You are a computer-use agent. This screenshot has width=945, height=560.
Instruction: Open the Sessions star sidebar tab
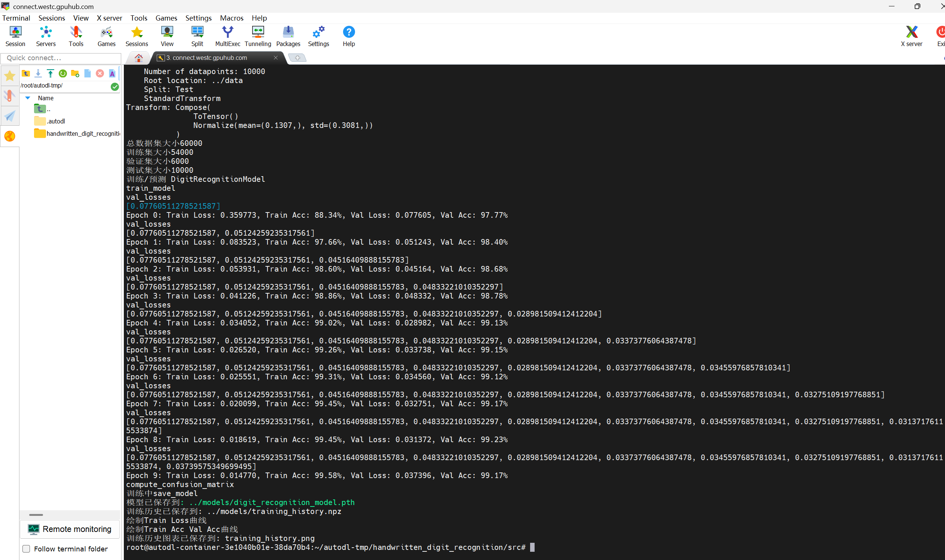[9, 76]
